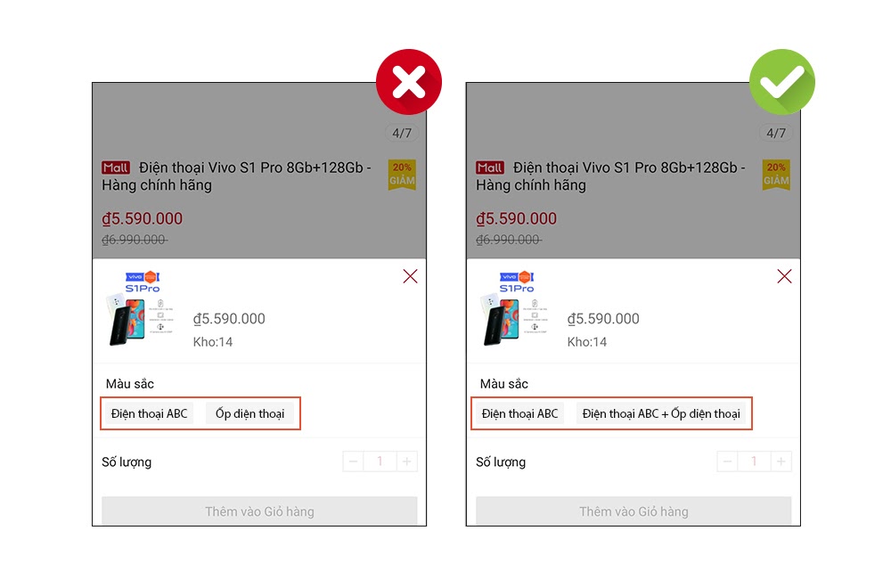Viewport: 891px width, 588px height.
Task: Select 'Điện thoại ABC' option in right panel
Action: point(520,413)
